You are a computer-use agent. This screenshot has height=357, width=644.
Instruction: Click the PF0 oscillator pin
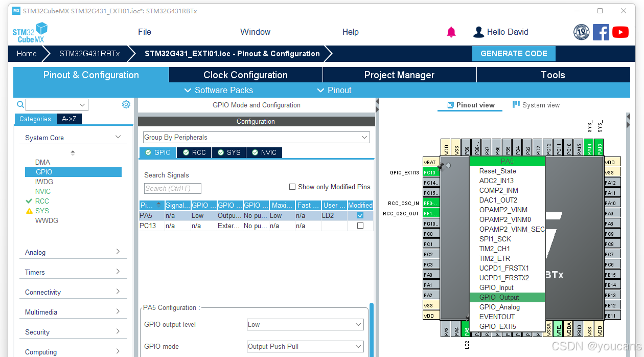[430, 203]
